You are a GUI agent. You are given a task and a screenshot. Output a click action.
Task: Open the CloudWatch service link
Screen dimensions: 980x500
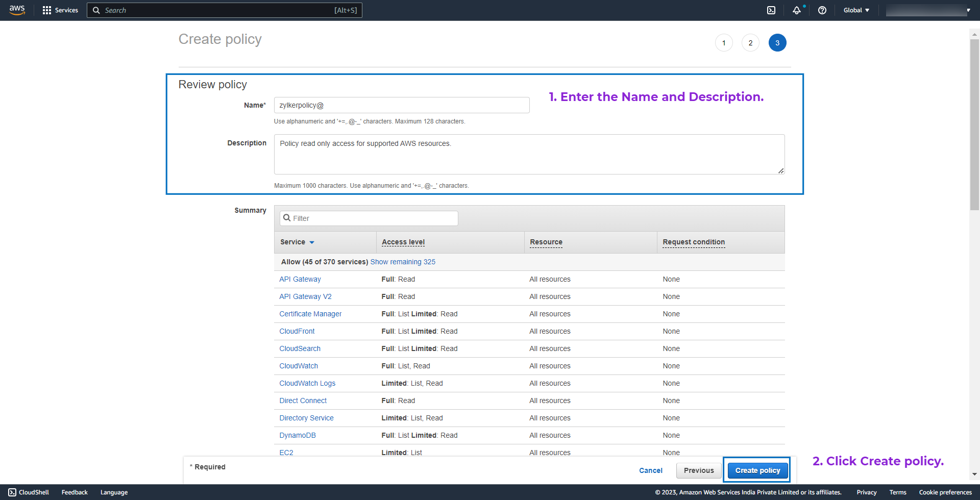point(299,366)
